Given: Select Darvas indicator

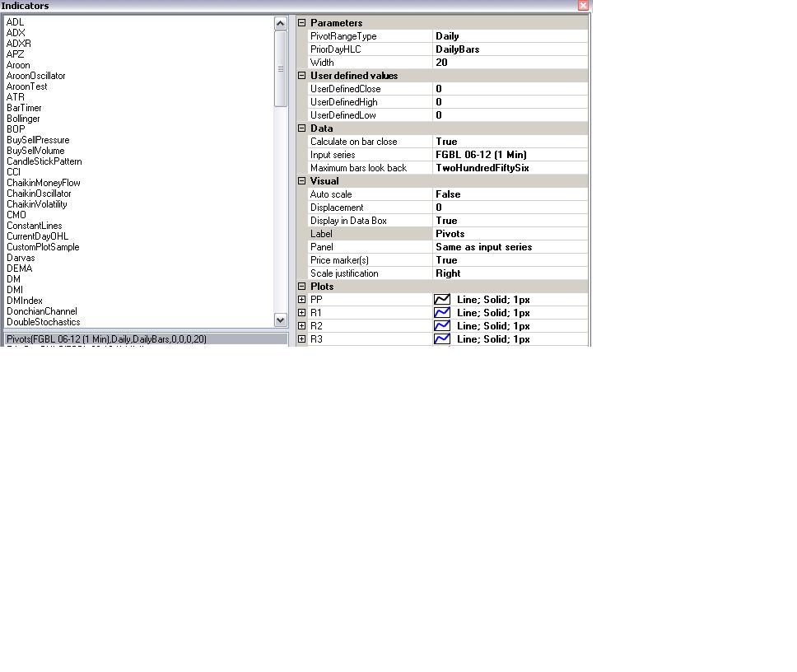Looking at the screenshot, I should point(21,258).
